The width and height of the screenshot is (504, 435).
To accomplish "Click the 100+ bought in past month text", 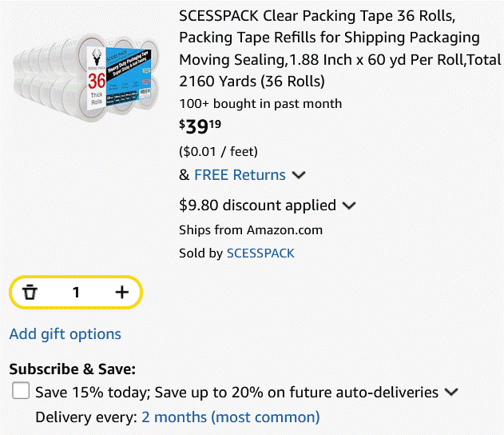I will pyautogui.click(x=260, y=104).
